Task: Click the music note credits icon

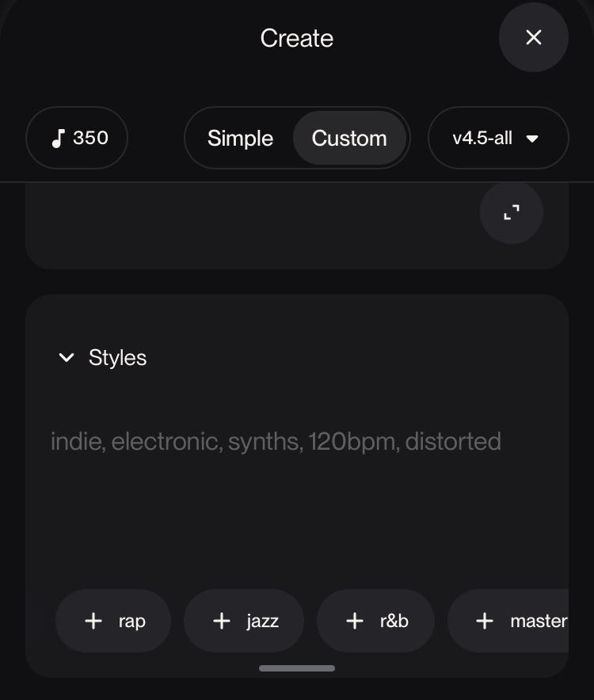Action: tap(57, 139)
